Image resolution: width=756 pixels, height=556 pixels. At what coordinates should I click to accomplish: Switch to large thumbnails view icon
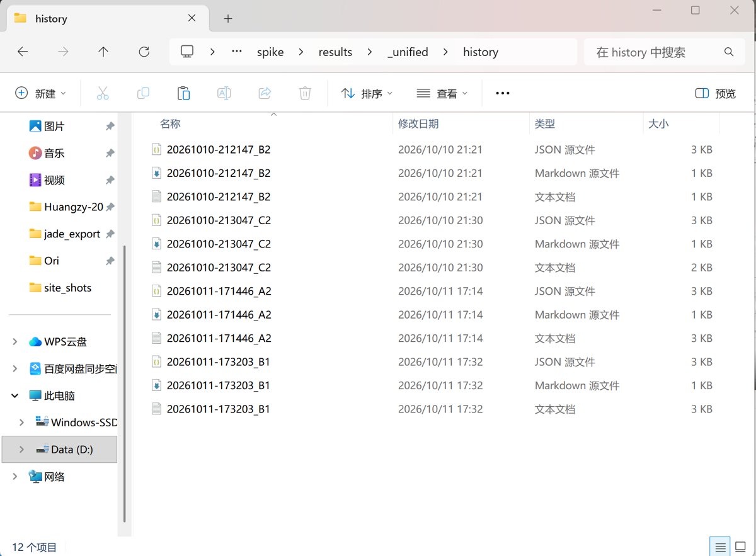pyautogui.click(x=741, y=547)
